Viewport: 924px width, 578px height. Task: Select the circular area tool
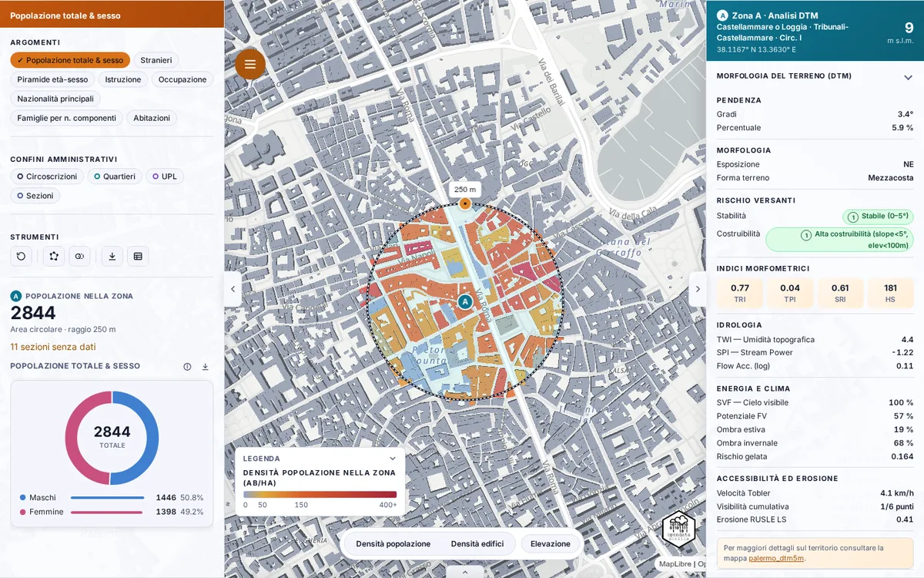tap(79, 256)
